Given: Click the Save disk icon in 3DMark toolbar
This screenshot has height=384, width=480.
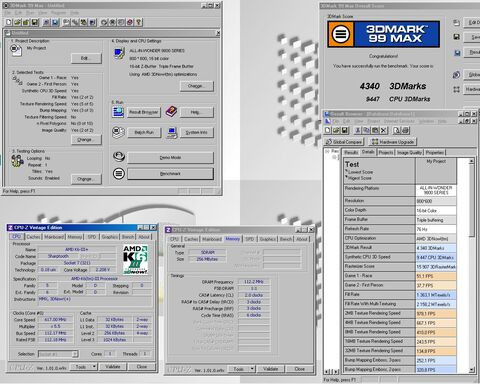Looking at the screenshot, I should [x=35, y=22].
